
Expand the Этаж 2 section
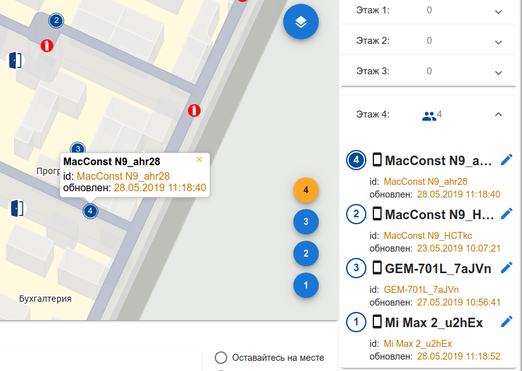429,41
